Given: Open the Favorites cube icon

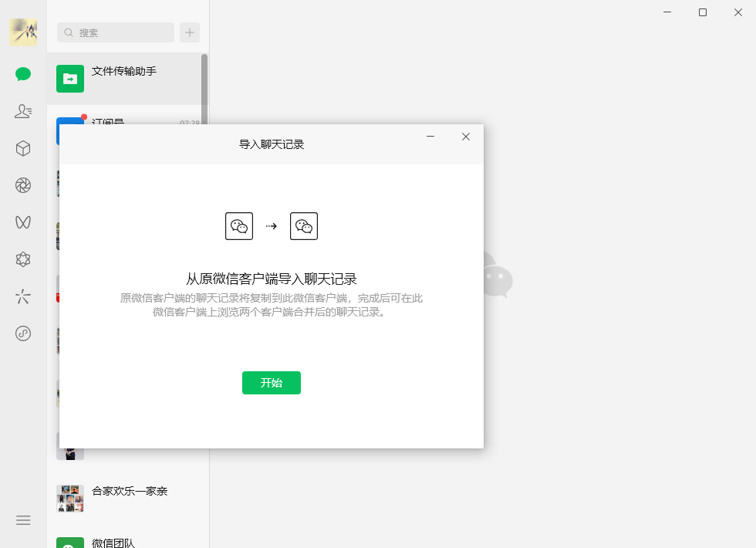Looking at the screenshot, I should point(23,148).
